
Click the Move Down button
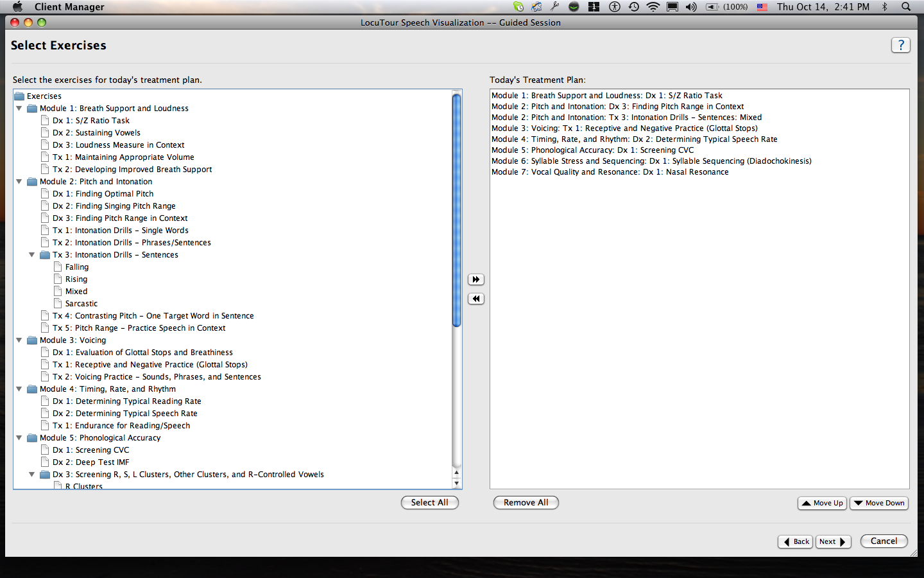tap(879, 503)
